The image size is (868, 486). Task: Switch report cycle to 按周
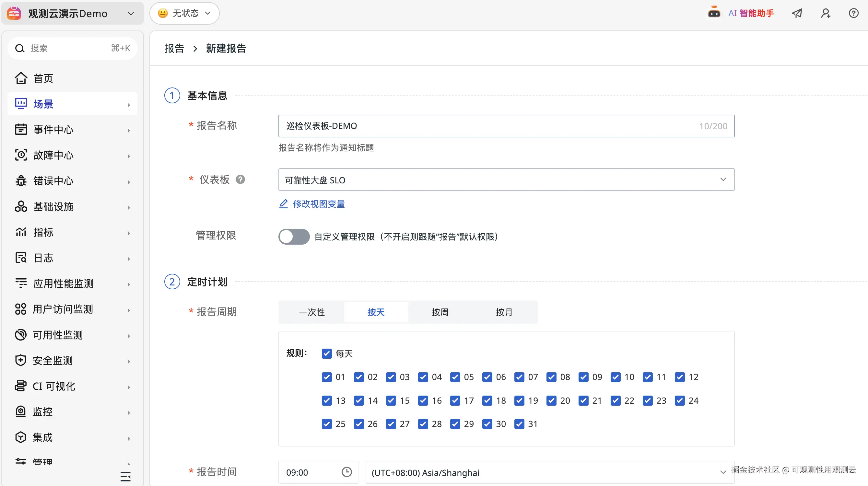coord(440,312)
